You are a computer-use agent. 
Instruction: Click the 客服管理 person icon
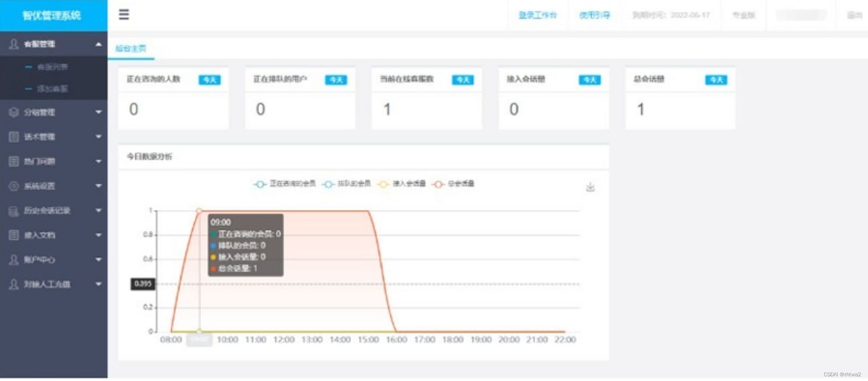(x=14, y=44)
